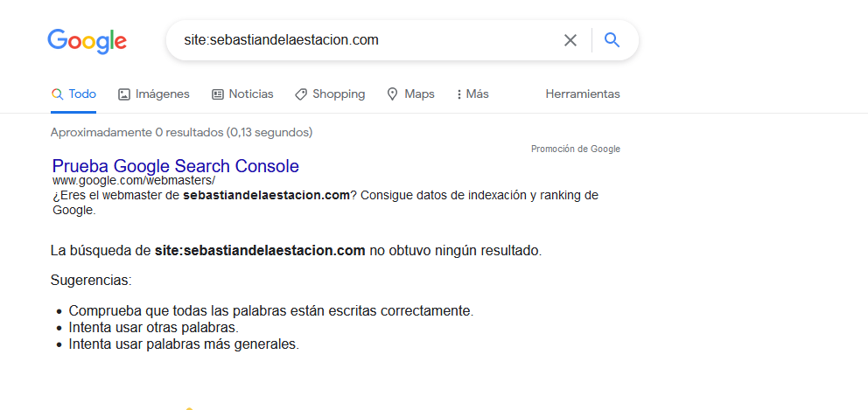Click the Noticias newspaper icon
Screen dimensions: 868x410
point(218,94)
